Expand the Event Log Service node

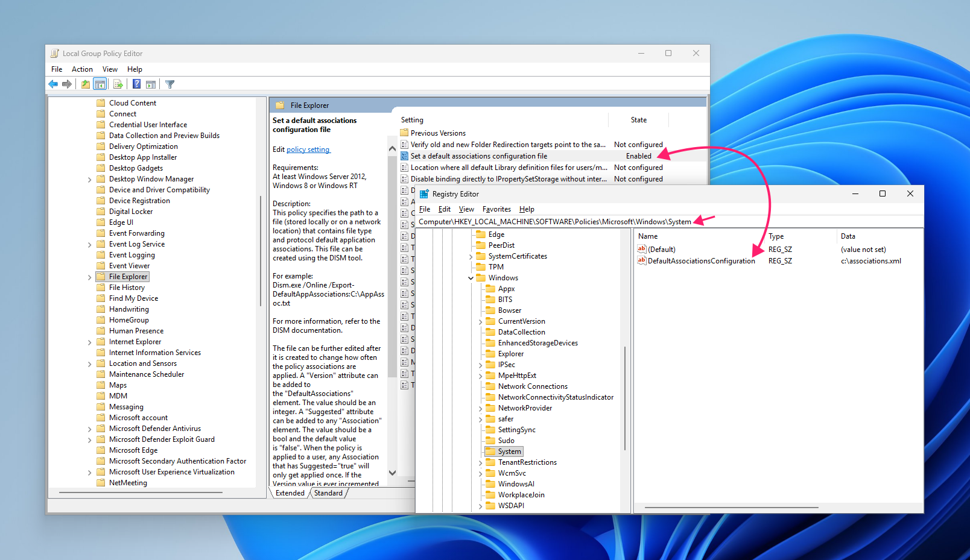pos(90,244)
